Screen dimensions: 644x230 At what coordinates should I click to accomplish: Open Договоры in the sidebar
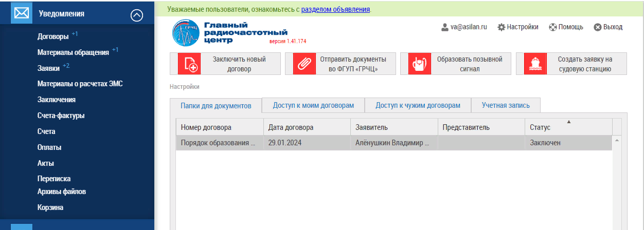point(53,36)
